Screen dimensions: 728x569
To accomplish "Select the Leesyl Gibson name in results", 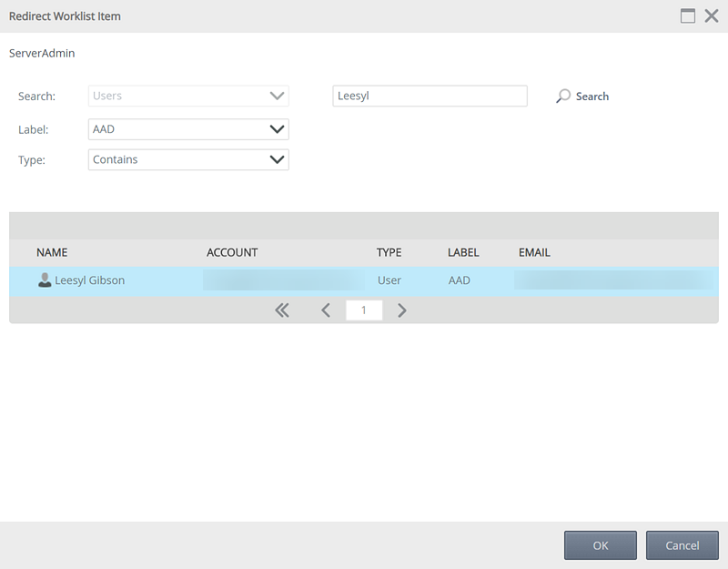I will click(x=89, y=280).
